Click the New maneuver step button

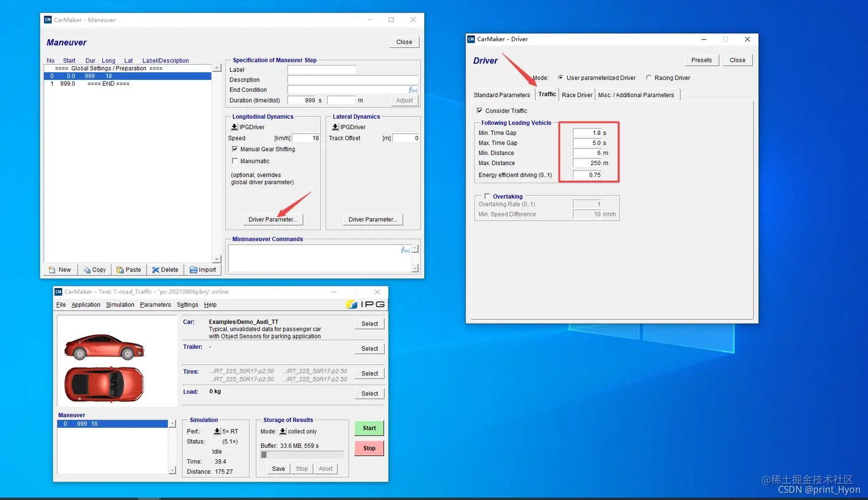[60, 270]
